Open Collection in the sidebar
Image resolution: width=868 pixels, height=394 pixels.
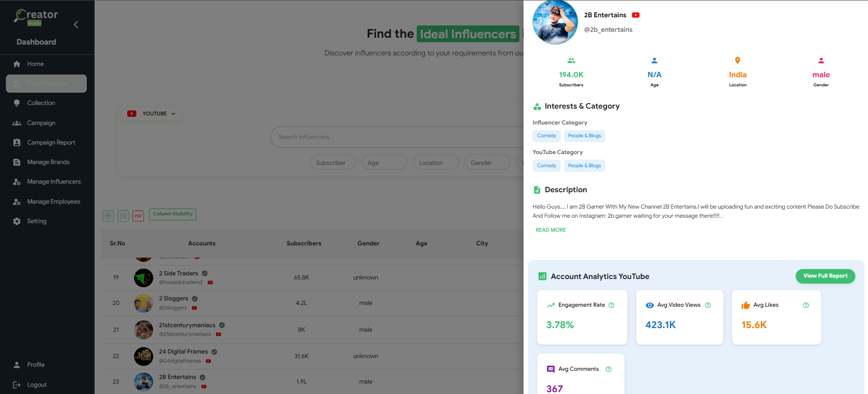[x=41, y=103]
